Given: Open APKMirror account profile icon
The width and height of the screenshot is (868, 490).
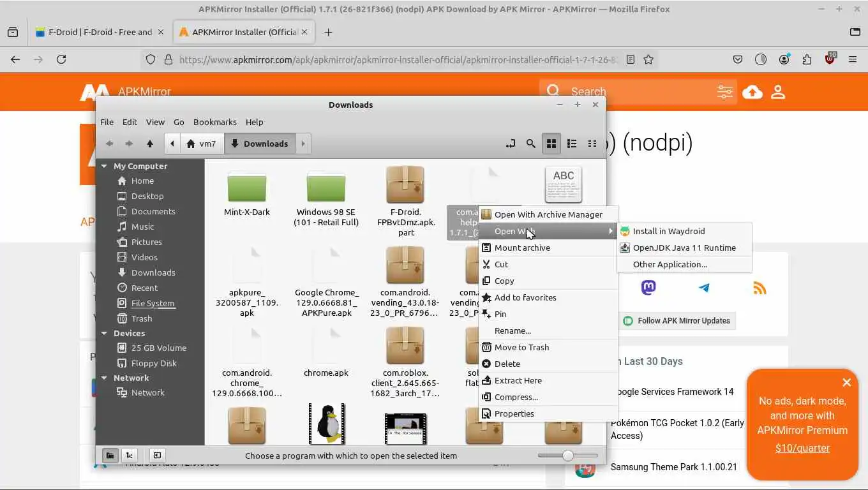Looking at the screenshot, I should (x=778, y=92).
